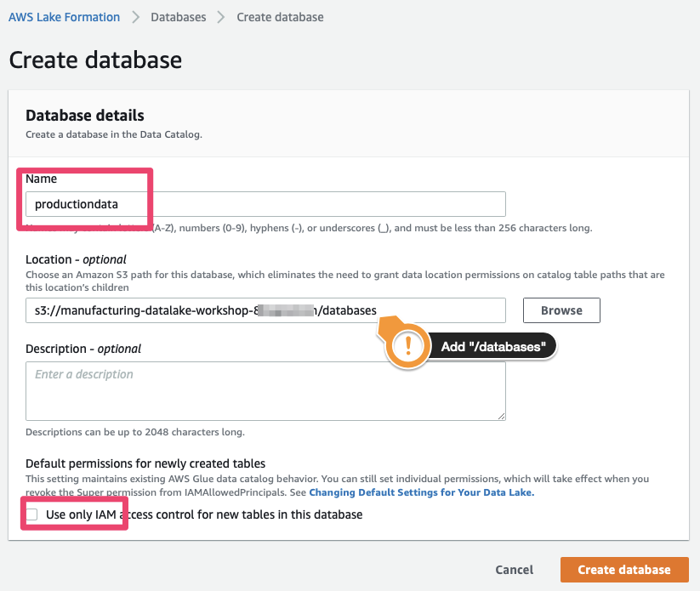Click inside the Description text area

(265, 390)
